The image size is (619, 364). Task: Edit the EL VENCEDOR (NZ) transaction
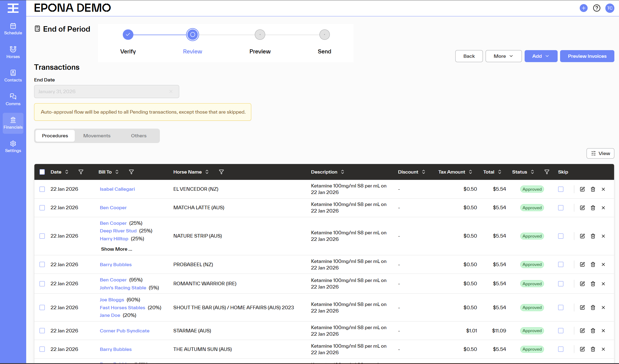pos(582,189)
